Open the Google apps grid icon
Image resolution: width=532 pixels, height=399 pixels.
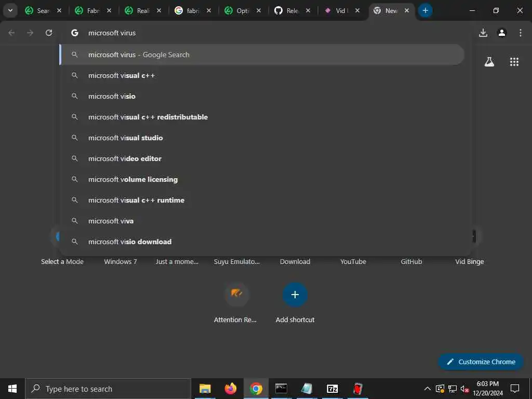point(514,62)
